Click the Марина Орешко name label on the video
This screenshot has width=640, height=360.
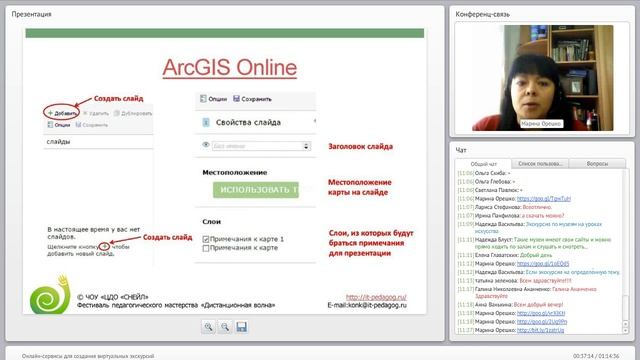(541, 124)
